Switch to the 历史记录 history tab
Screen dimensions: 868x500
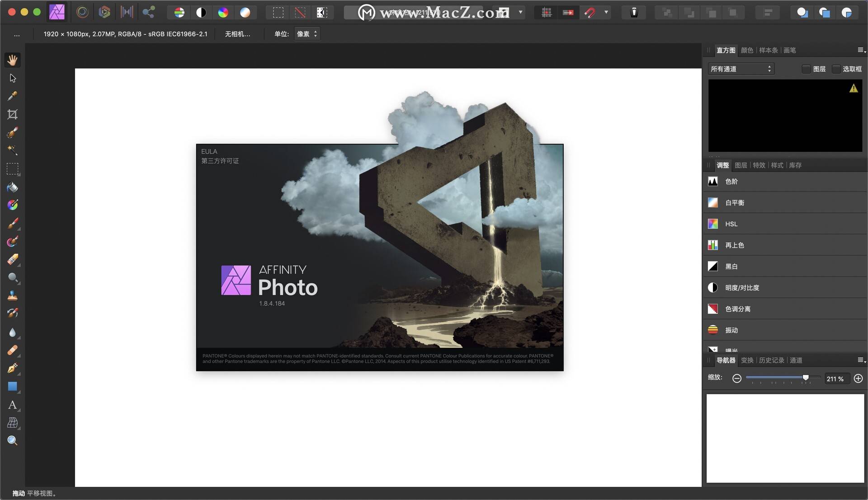point(771,360)
